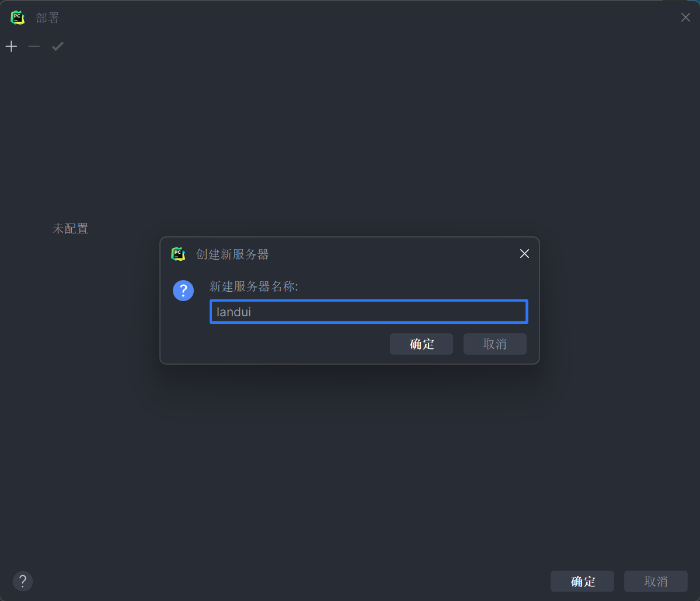Screen dimensions: 700x601
Task: Click the remove server minus icon
Action: point(34,47)
